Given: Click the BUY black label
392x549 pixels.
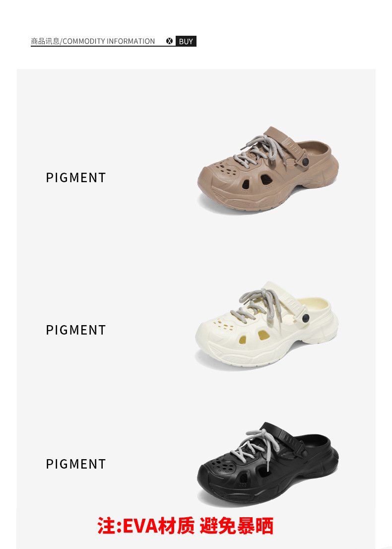Looking at the screenshot, I should coord(186,41).
